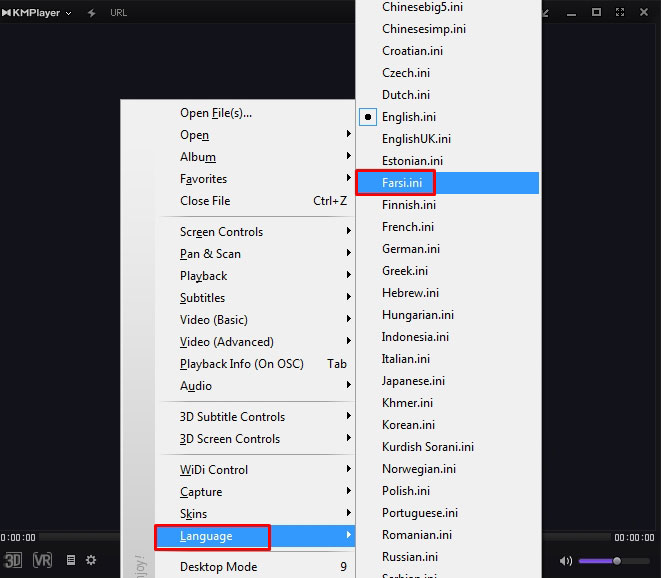The image size is (661, 578).
Task: Minimize the KMPlayer window
Action: [571, 14]
